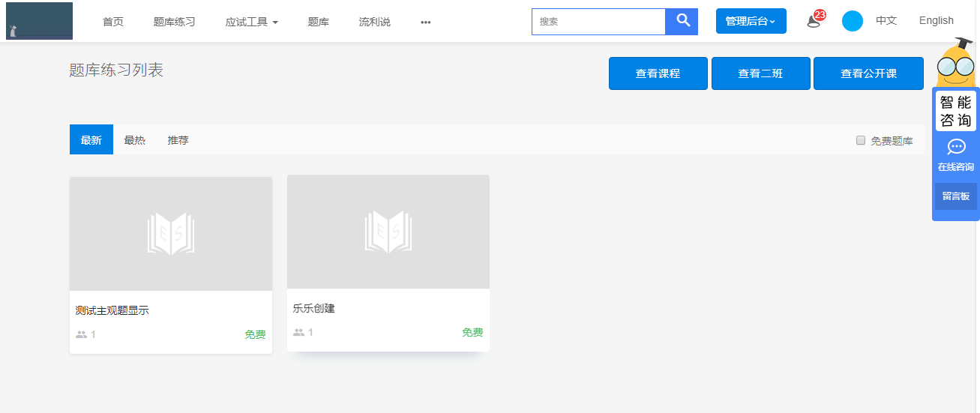This screenshot has height=413, width=980.
Task: Click the participants icon on 测试主观题显示 card
Action: pos(81,334)
